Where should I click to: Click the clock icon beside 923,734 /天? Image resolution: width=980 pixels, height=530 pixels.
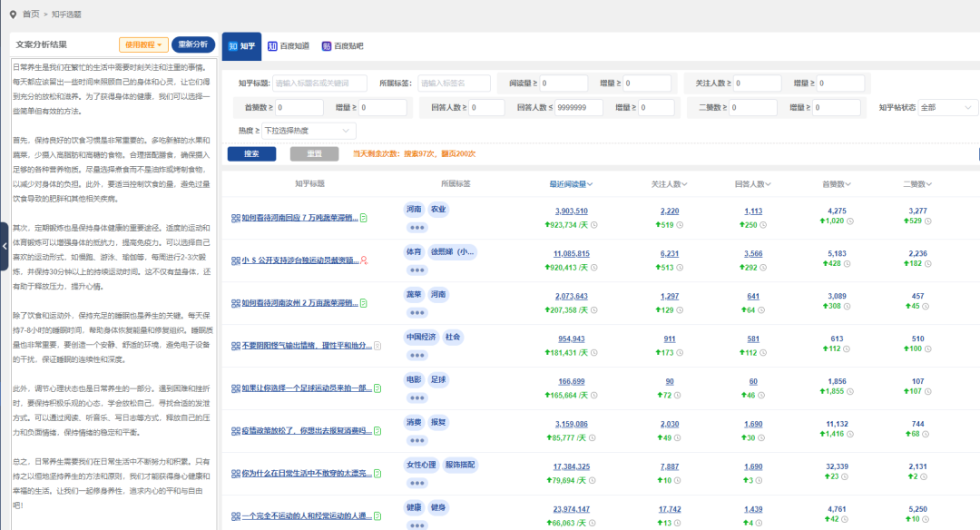pyautogui.click(x=594, y=225)
